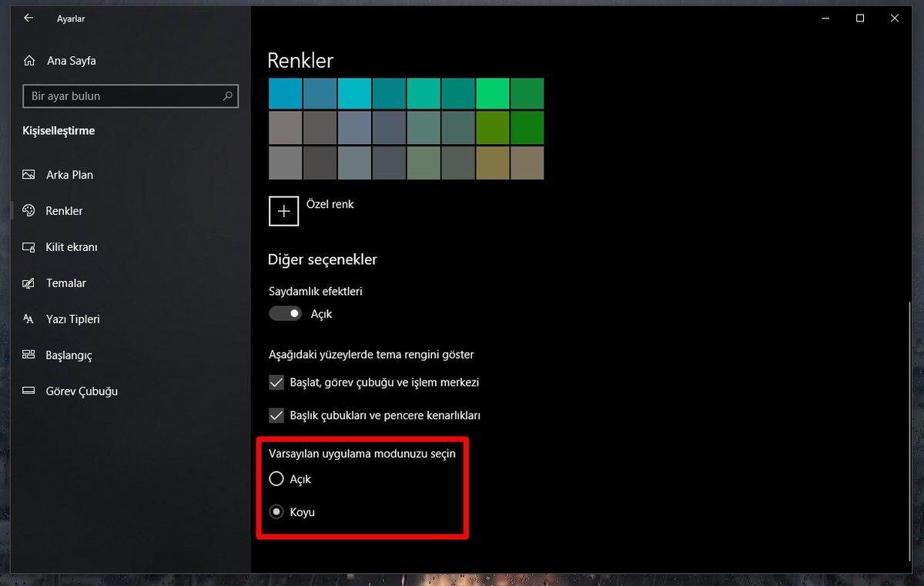Uncheck Başlat, görev çubuğu ve işlem merkezi
Screen dimensions: 924x586
[x=276, y=382]
